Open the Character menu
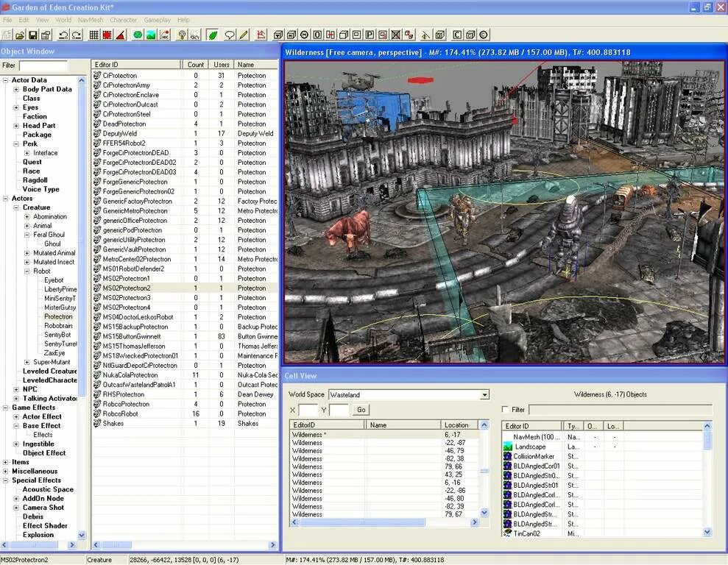Viewport: 728px width, 565px height. [x=124, y=20]
